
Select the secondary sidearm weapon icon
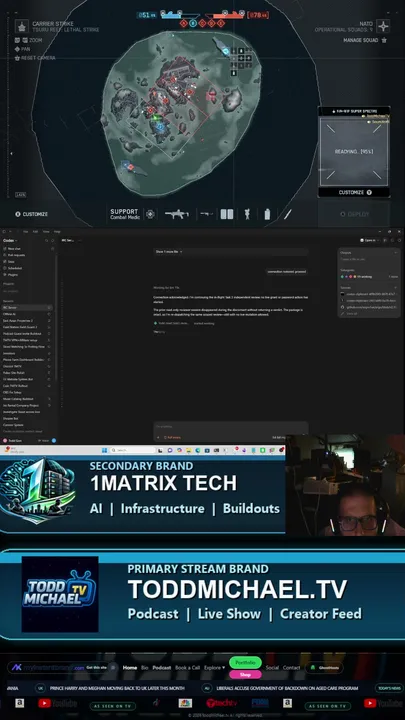click(206, 214)
